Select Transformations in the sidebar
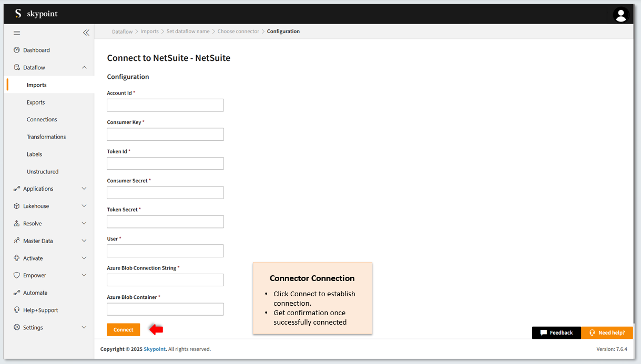The image size is (641, 364). coord(46,137)
